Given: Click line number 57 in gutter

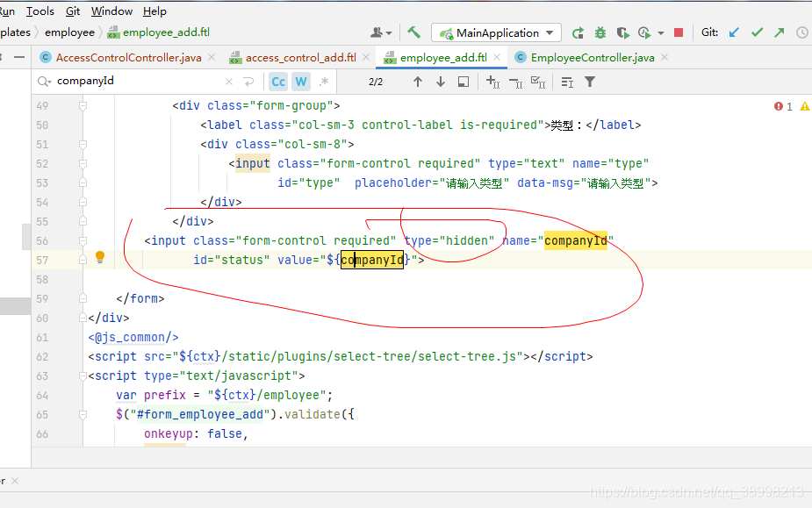Looking at the screenshot, I should point(42,260).
